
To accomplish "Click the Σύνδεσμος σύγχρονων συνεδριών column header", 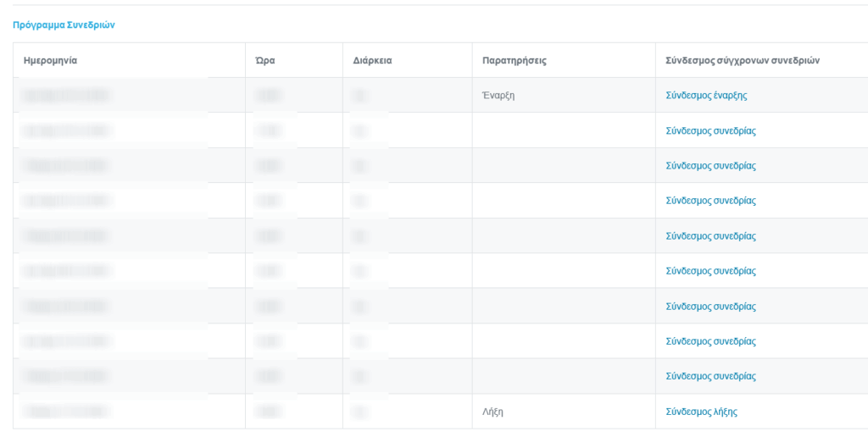I will coord(743,61).
